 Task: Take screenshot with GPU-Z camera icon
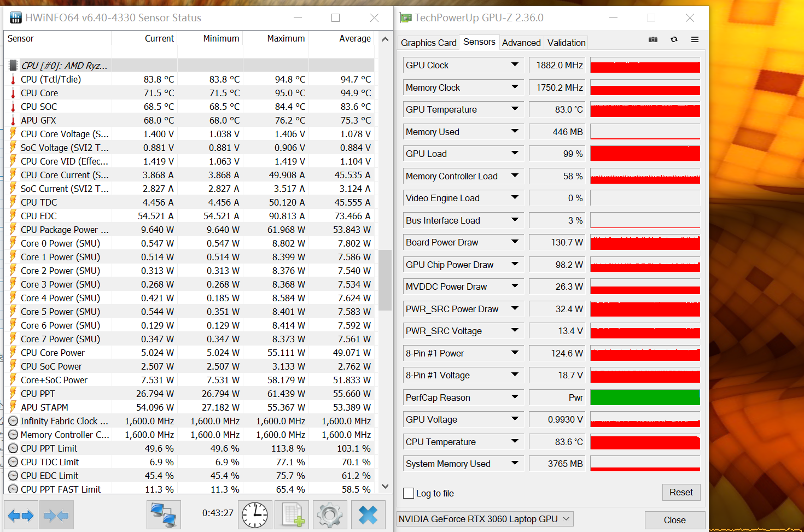coord(653,39)
